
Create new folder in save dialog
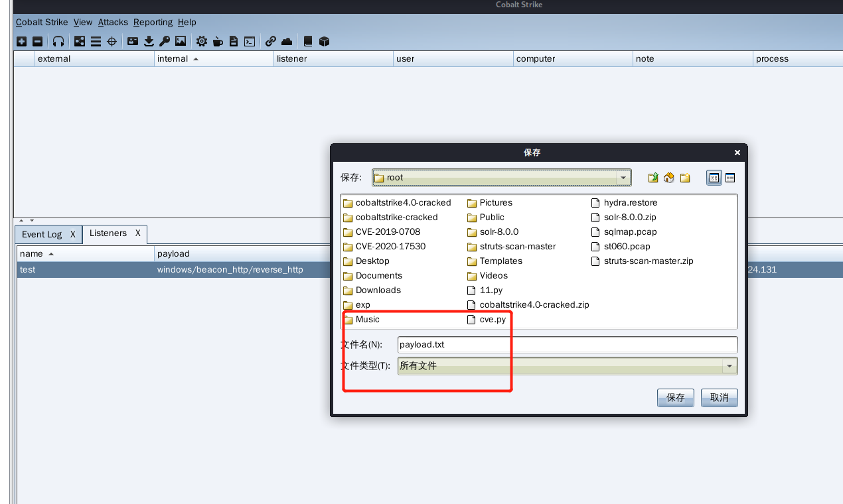pos(685,178)
